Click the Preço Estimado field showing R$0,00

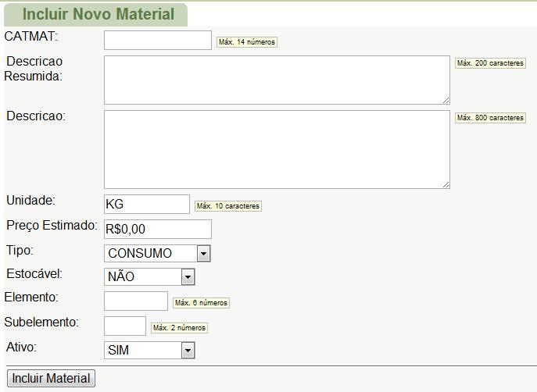[x=157, y=230]
